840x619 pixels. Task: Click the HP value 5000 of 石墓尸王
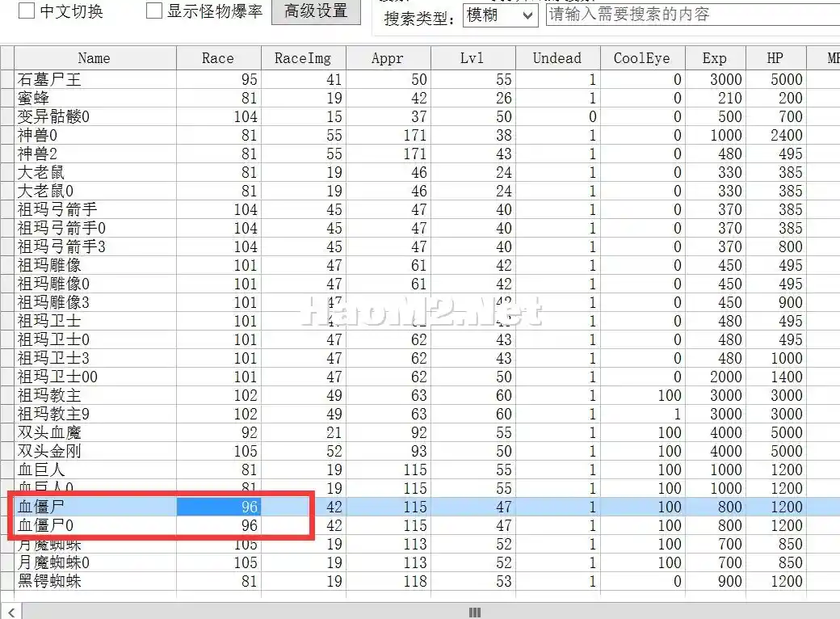click(775, 79)
